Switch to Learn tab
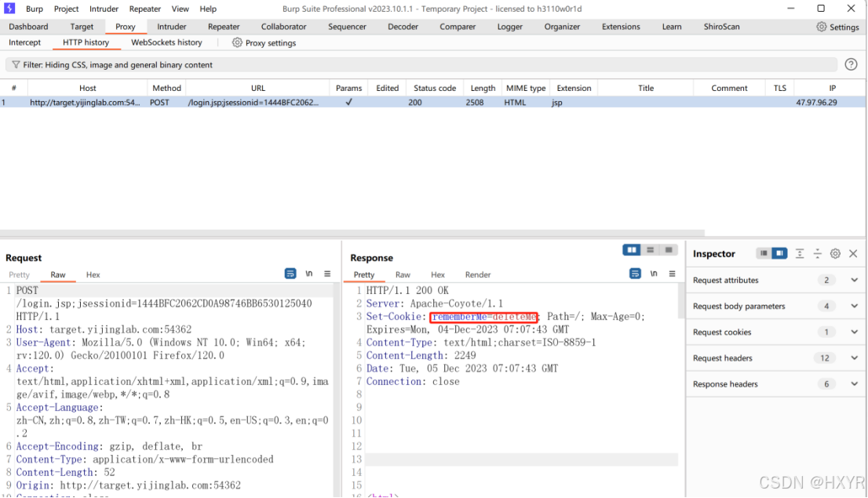This screenshot has height=498, width=868. 672,27
